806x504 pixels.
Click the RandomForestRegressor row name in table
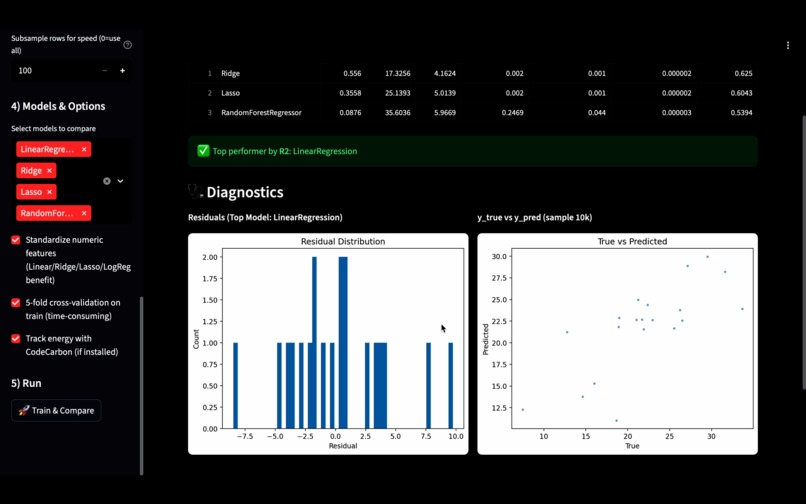tap(261, 113)
